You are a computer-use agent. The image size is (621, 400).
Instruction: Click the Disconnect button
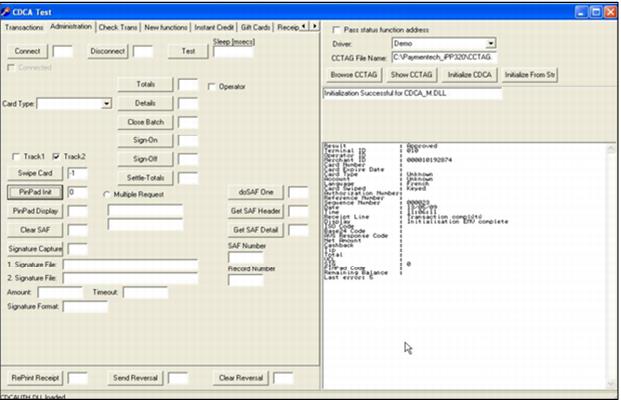(x=108, y=51)
